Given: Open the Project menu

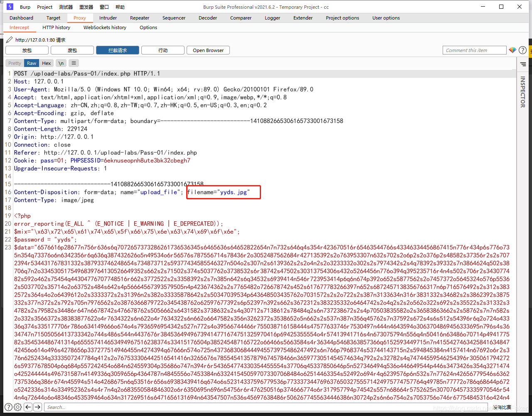Looking at the screenshot, I should pos(44,7).
